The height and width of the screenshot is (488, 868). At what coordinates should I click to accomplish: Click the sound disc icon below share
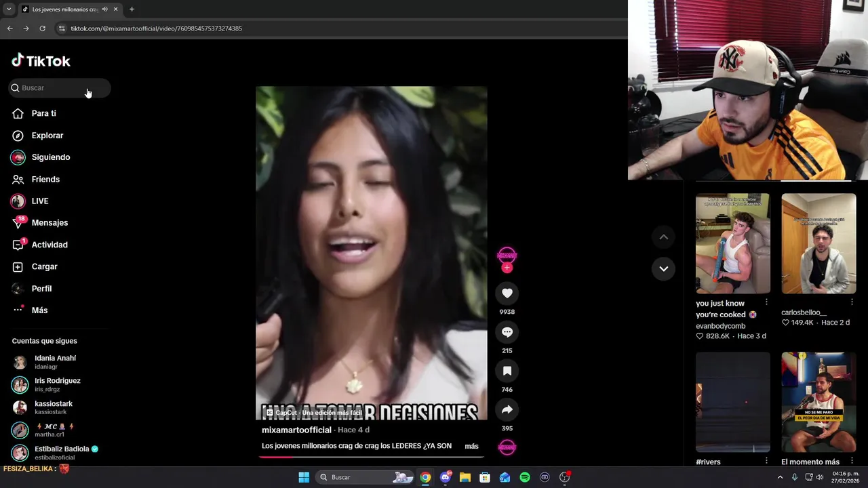pyautogui.click(x=507, y=447)
